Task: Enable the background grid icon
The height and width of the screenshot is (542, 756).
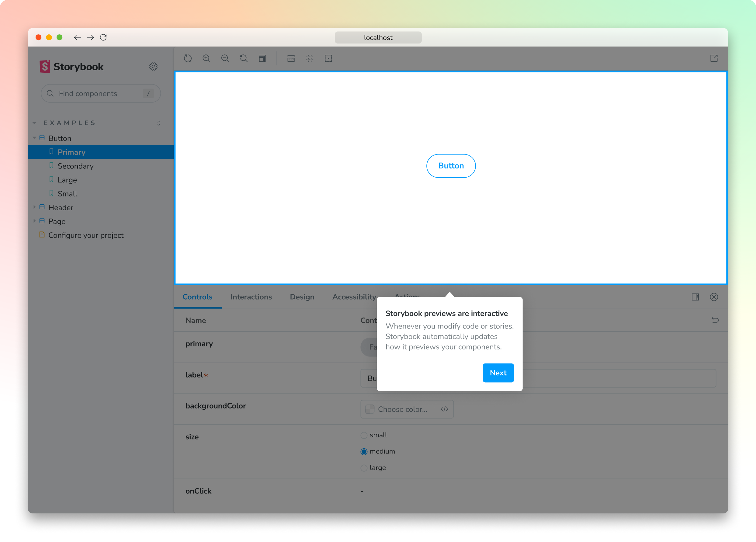Action: (x=310, y=58)
